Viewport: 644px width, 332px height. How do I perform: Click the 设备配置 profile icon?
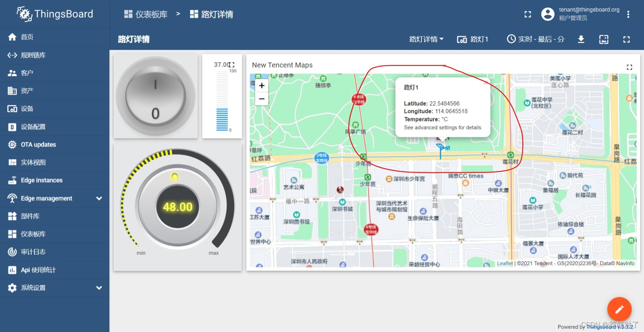tap(12, 127)
